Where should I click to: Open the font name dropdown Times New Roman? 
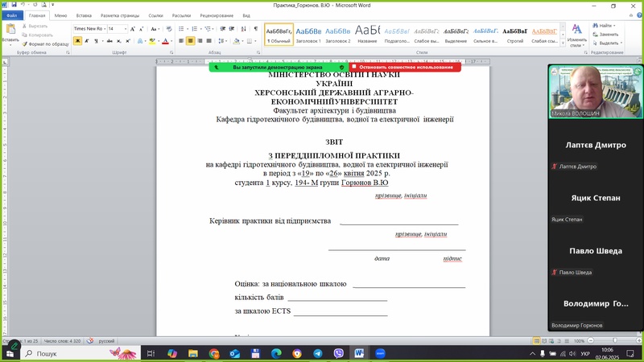pos(105,29)
